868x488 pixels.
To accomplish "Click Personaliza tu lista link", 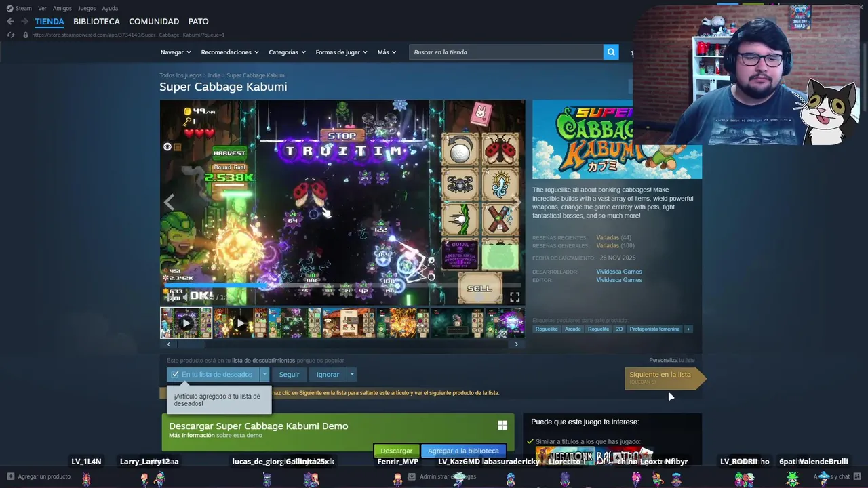I will (671, 360).
